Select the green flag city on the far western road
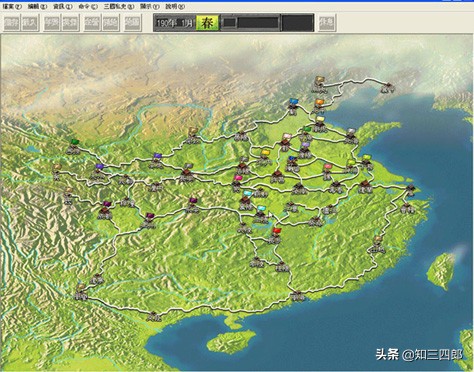474x372 pixels. 74,147
